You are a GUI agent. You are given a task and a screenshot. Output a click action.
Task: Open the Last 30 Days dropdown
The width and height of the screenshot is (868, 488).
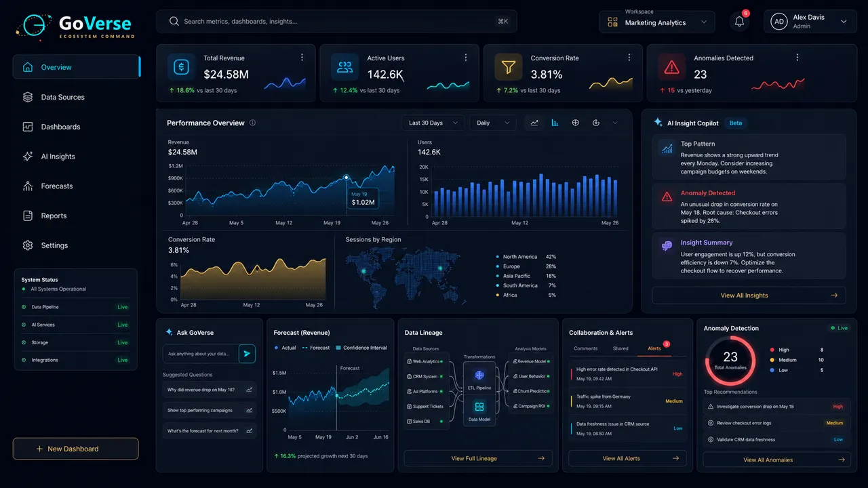433,123
